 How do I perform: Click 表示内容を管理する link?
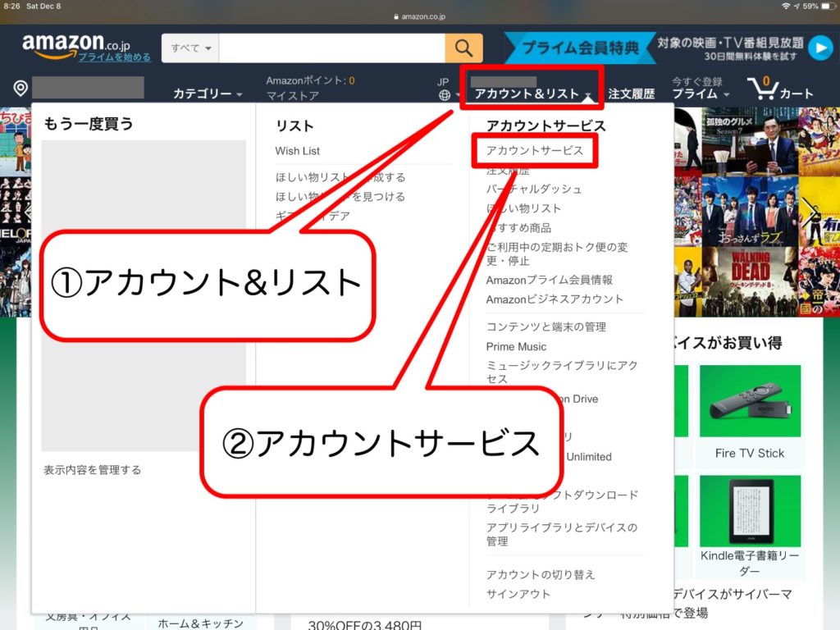[93, 470]
